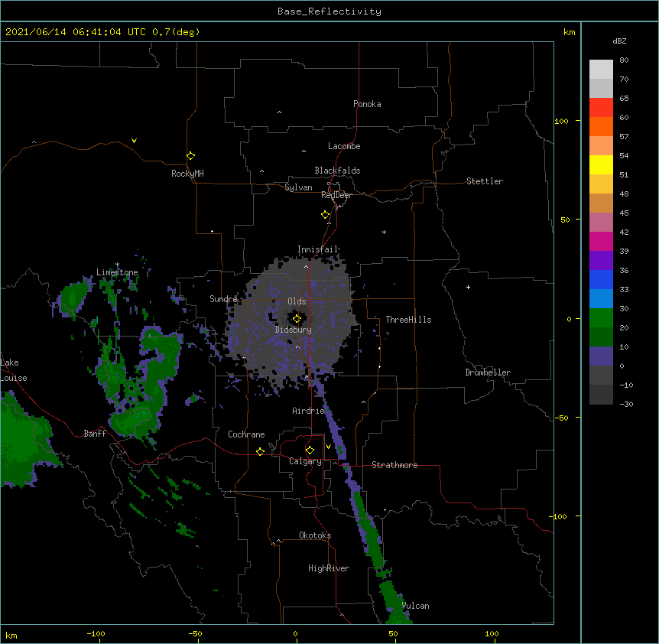This screenshot has width=659, height=644.
Task: Click the HighRiver town label
Action: [329, 568]
